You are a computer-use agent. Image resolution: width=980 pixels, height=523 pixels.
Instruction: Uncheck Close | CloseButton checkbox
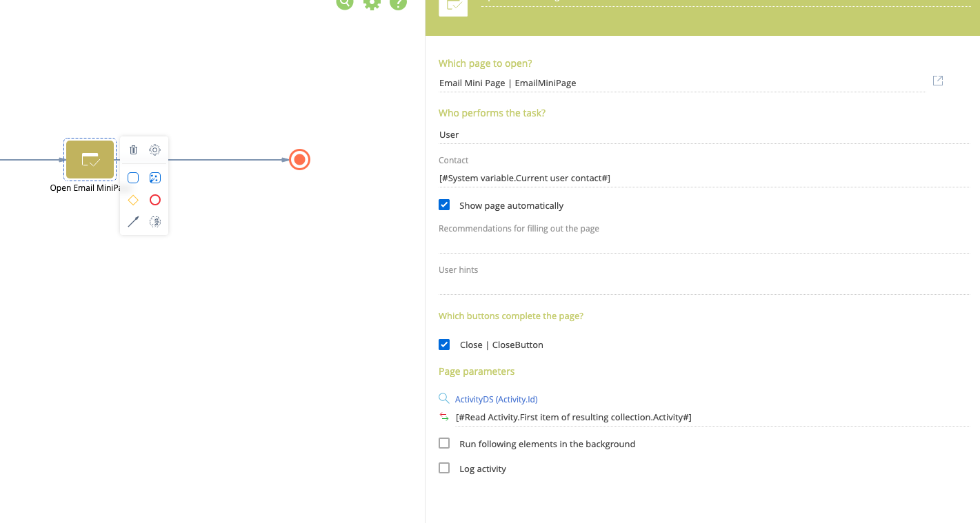[444, 345]
